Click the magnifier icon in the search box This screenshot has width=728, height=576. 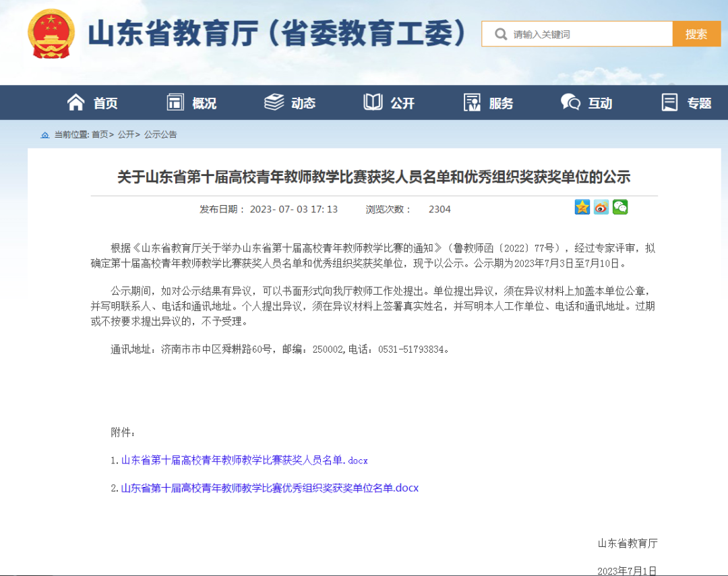point(500,34)
